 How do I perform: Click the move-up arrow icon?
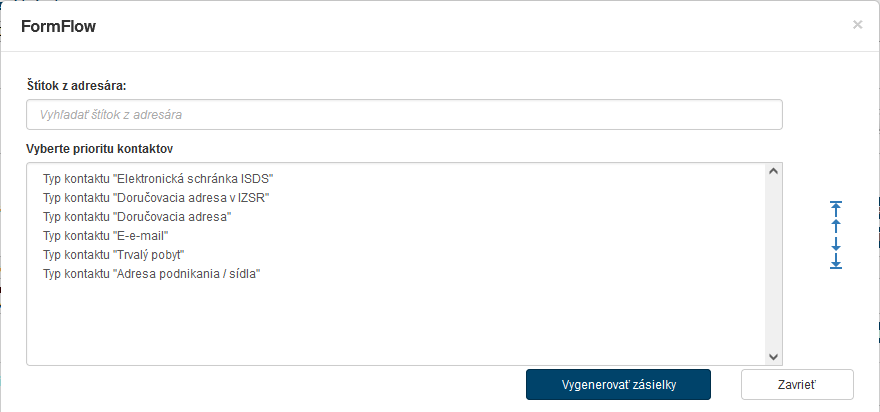(836, 227)
